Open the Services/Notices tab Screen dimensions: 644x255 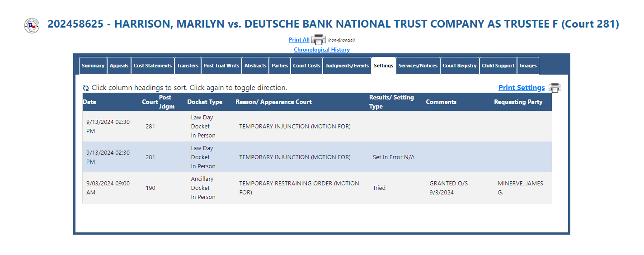[x=418, y=66]
